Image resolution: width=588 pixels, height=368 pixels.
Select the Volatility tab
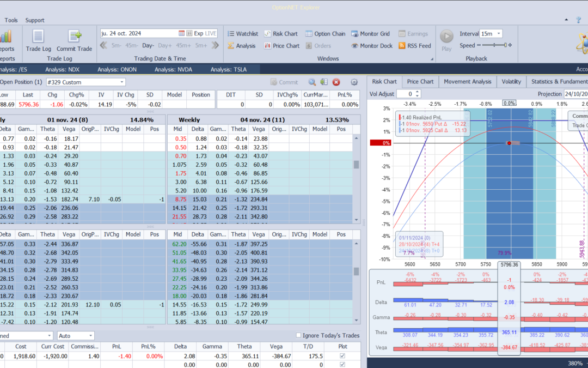511,81
